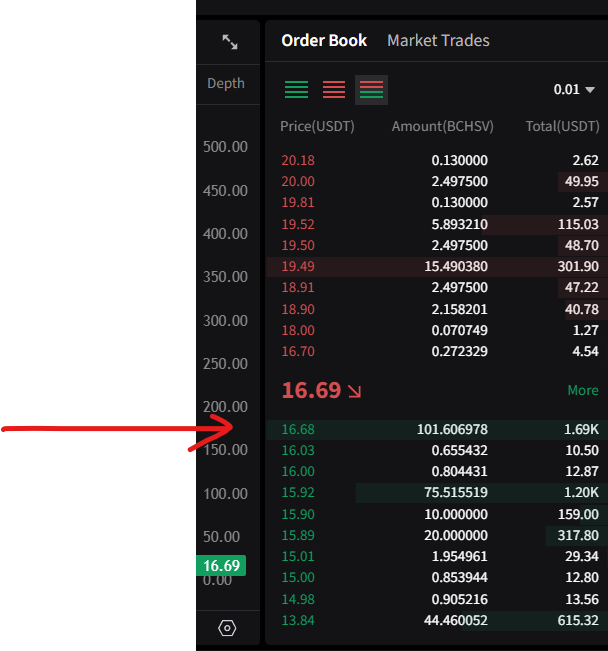Click the 500.00 axis label

[x=226, y=147]
